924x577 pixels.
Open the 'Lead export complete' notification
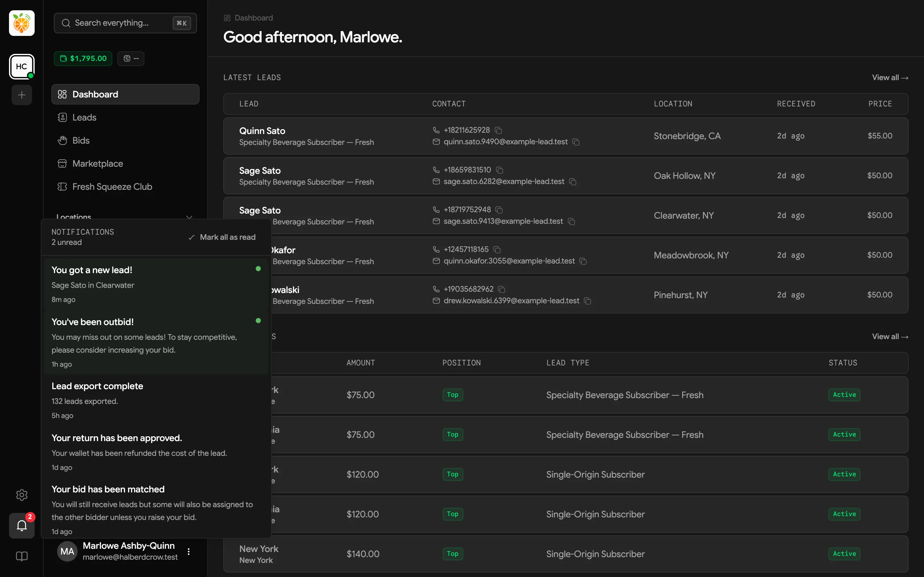point(156,400)
